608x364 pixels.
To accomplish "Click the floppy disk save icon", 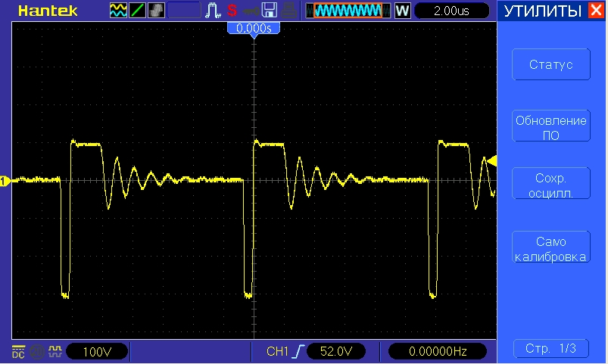I will pos(268,11).
